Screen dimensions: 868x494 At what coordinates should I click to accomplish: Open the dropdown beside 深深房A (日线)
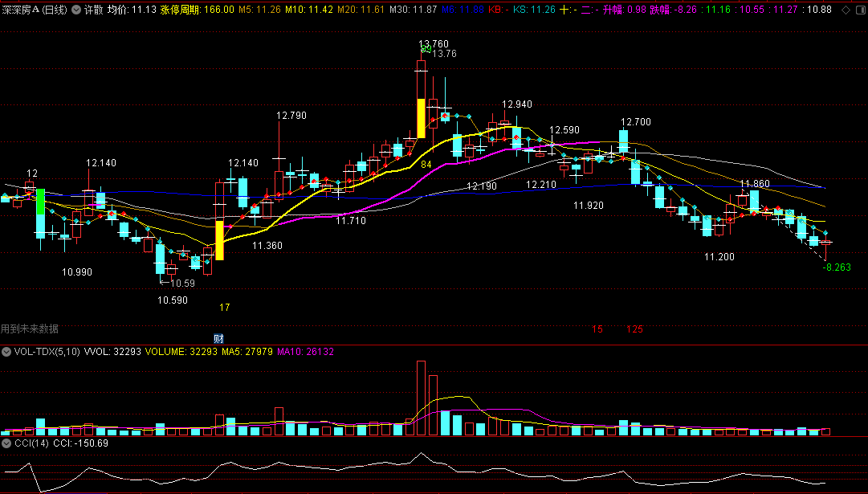point(76,10)
